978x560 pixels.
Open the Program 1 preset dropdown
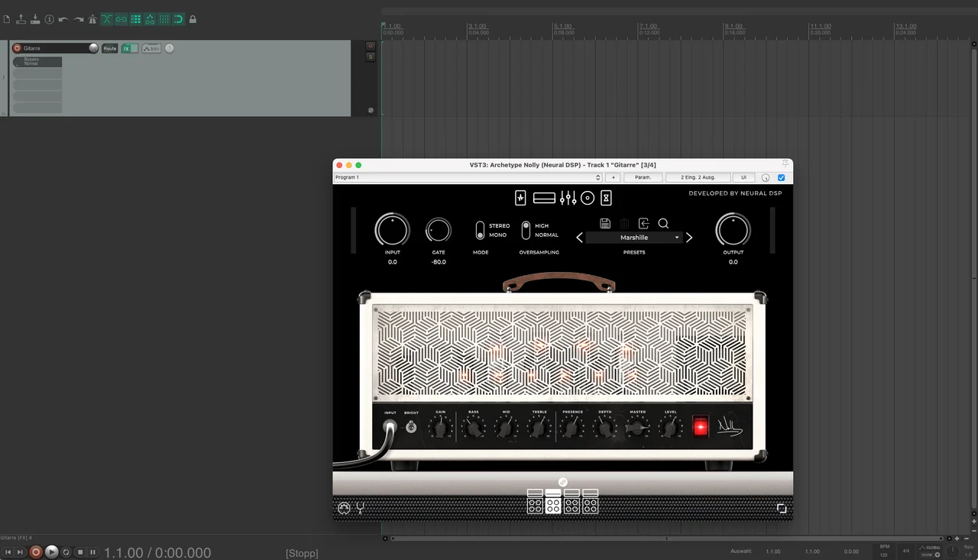click(468, 177)
